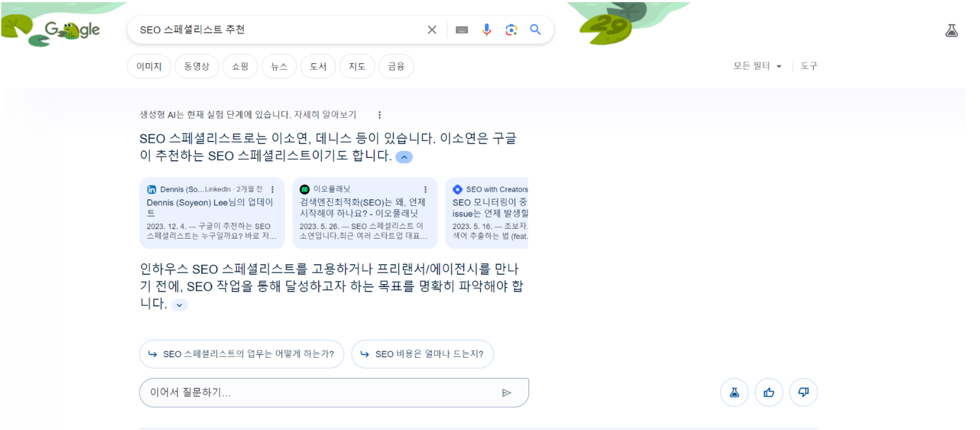Open Google Lens image search
980x430 pixels.
coord(511,30)
